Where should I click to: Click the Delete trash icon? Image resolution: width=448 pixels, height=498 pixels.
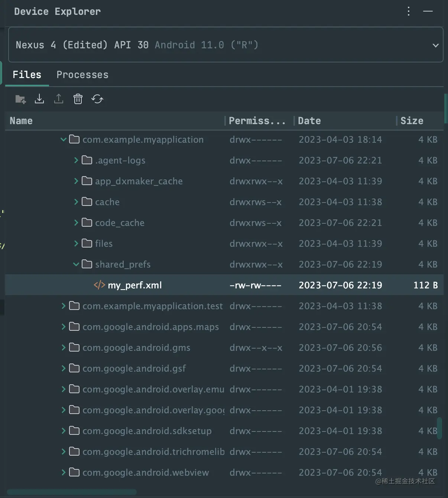(78, 99)
